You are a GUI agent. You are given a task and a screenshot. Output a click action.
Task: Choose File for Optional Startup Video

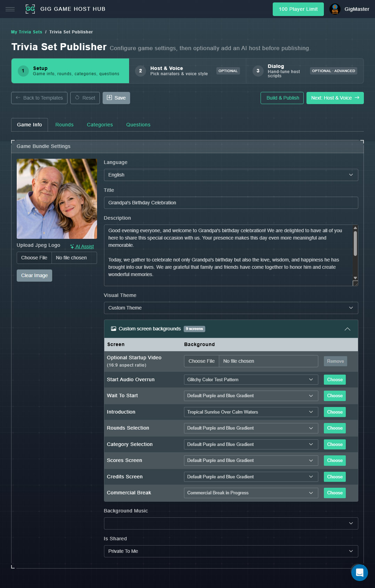pos(201,361)
